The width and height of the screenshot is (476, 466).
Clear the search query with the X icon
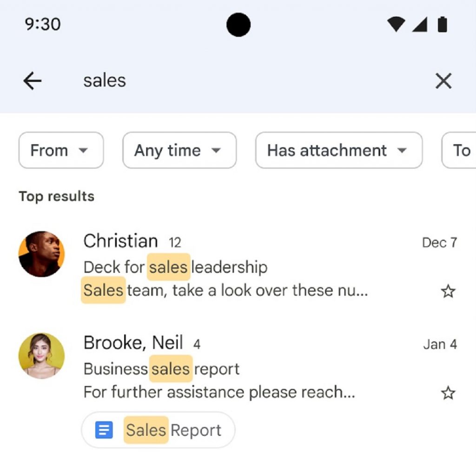point(443,80)
